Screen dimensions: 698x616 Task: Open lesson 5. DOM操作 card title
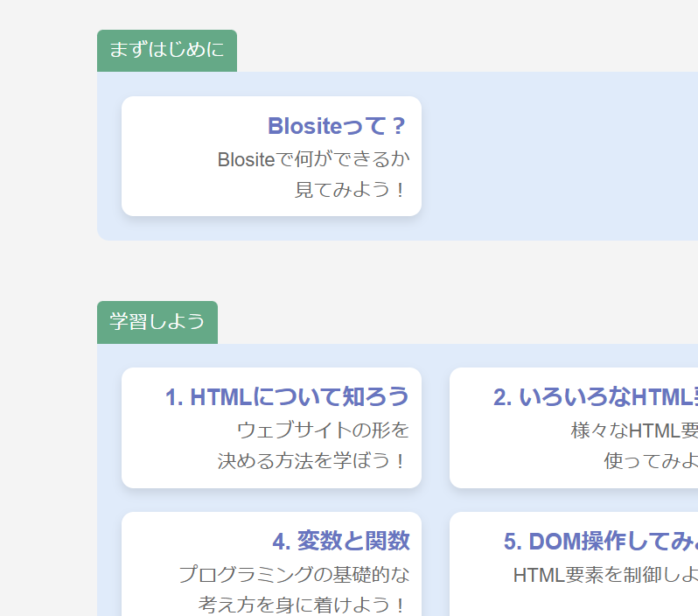click(600, 542)
